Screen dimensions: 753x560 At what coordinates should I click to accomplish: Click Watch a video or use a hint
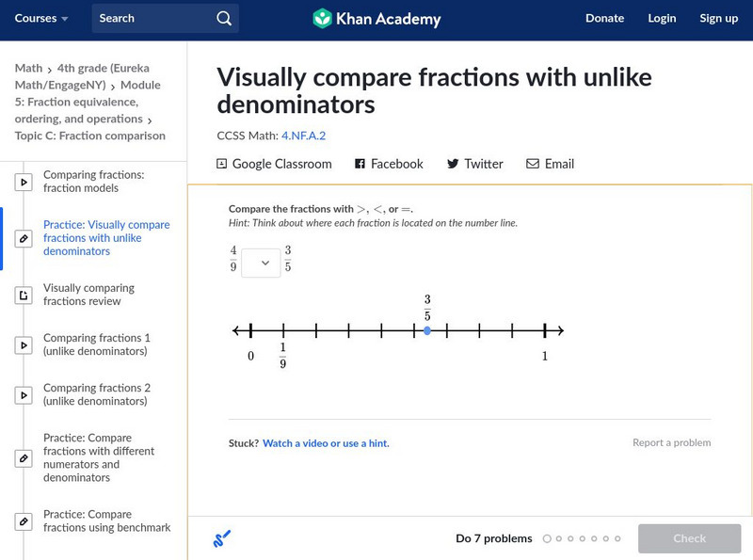coord(326,443)
